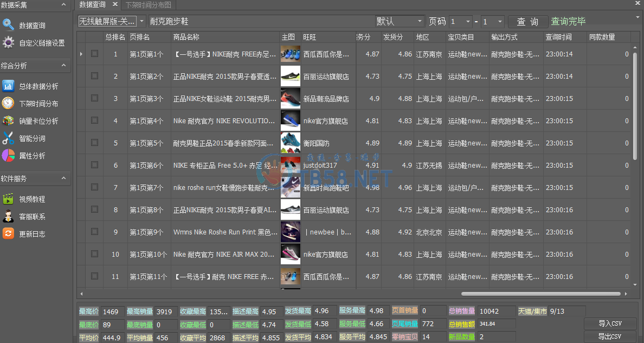Collapse the 软件服务 sidebar section
The image size is (644, 343).
[x=63, y=178]
